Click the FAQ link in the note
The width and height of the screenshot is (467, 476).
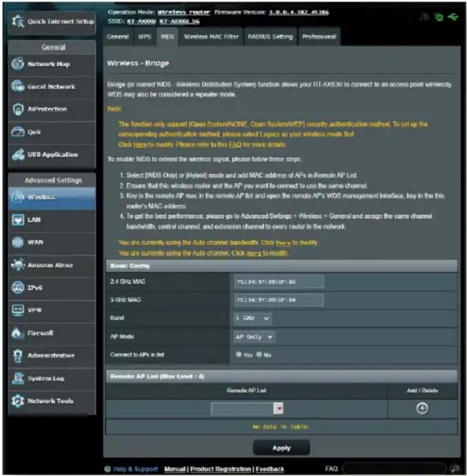(235, 145)
